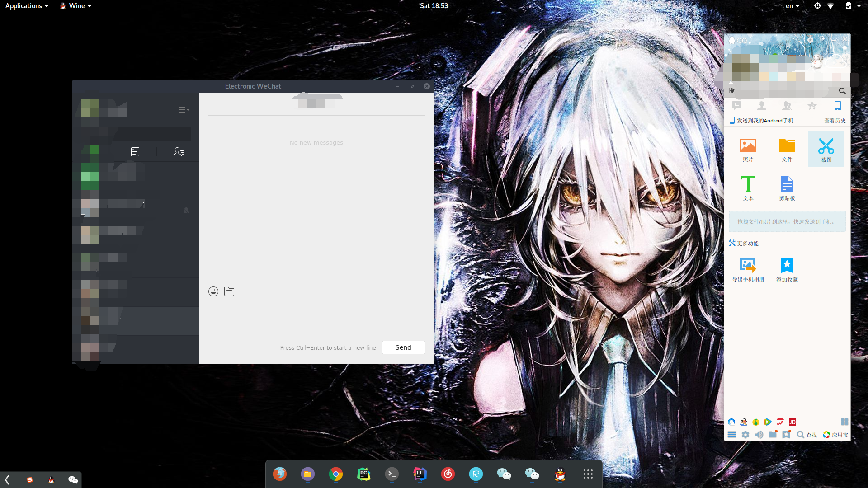
Task: Launch Firefox from the dock
Action: coord(280,474)
